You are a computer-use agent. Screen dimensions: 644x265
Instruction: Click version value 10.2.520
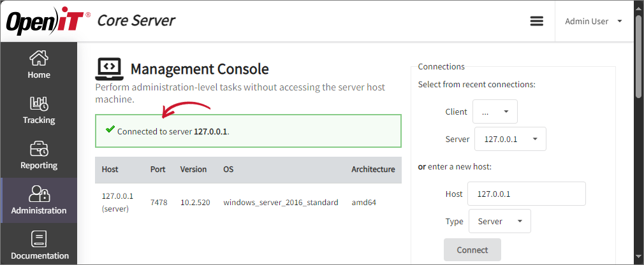[x=196, y=202]
